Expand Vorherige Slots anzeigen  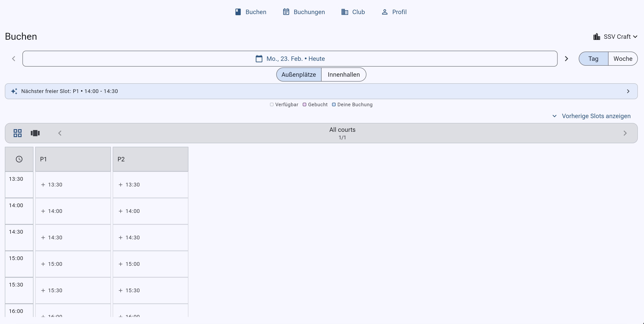click(x=596, y=116)
